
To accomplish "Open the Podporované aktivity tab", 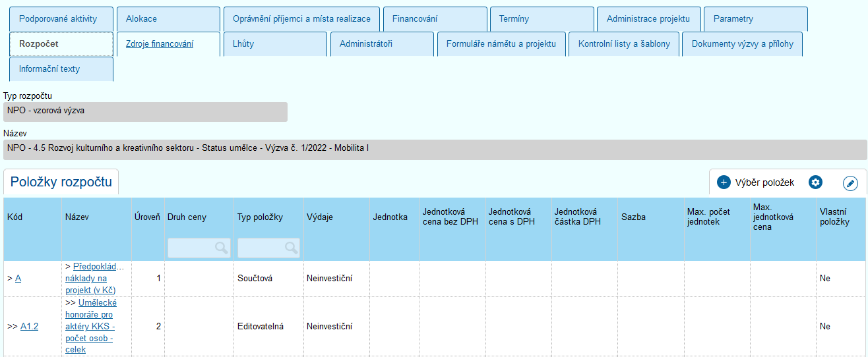I will 58,19.
